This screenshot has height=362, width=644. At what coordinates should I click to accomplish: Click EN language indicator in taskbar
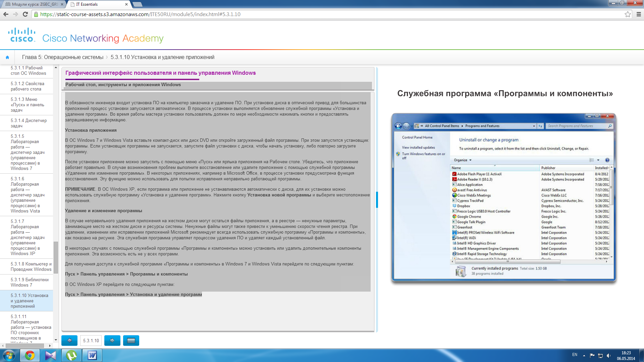pos(575,355)
